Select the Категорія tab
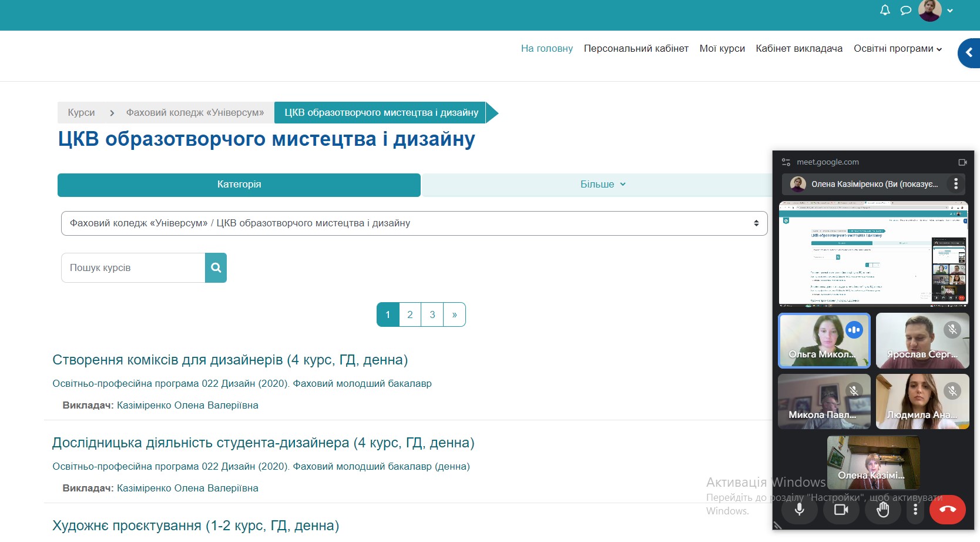980x542 pixels. click(x=239, y=185)
